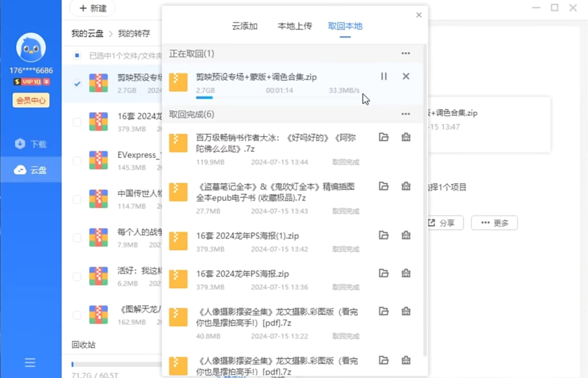The image size is (588, 378).
Task: Expand the 更多 actions button
Action: click(494, 223)
